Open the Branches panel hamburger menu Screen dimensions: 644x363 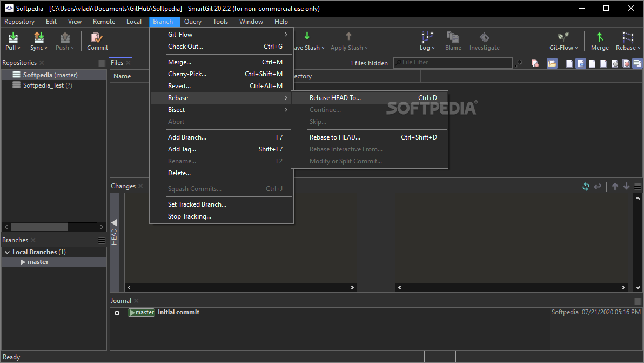coord(102,241)
